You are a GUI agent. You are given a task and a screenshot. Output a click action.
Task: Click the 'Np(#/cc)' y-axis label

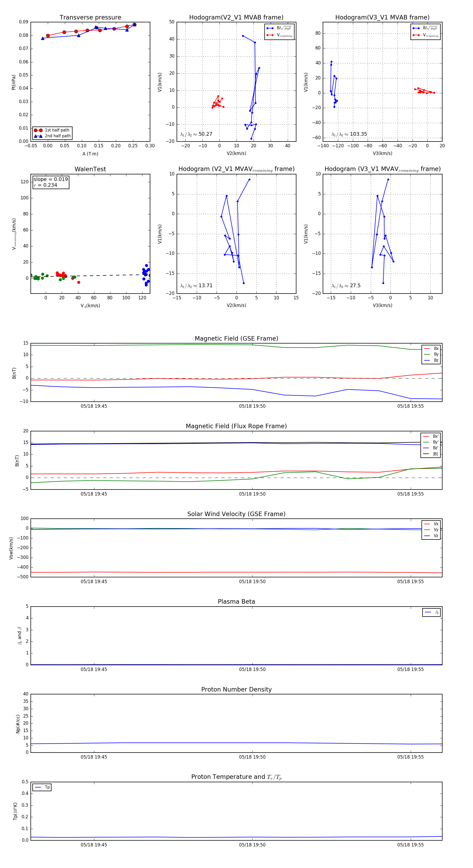click(18, 723)
